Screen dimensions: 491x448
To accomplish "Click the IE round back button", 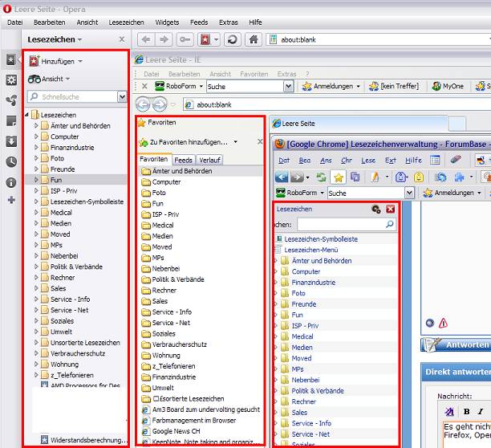I will coord(143,104).
